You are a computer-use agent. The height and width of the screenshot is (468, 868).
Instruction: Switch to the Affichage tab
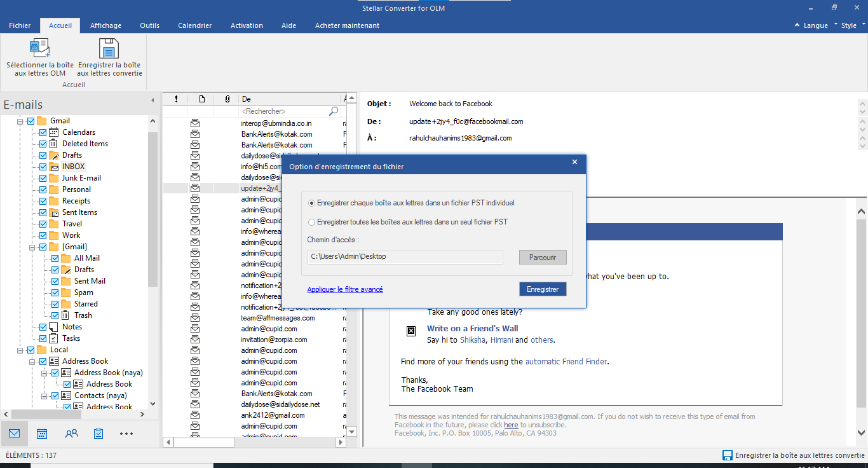coord(105,25)
